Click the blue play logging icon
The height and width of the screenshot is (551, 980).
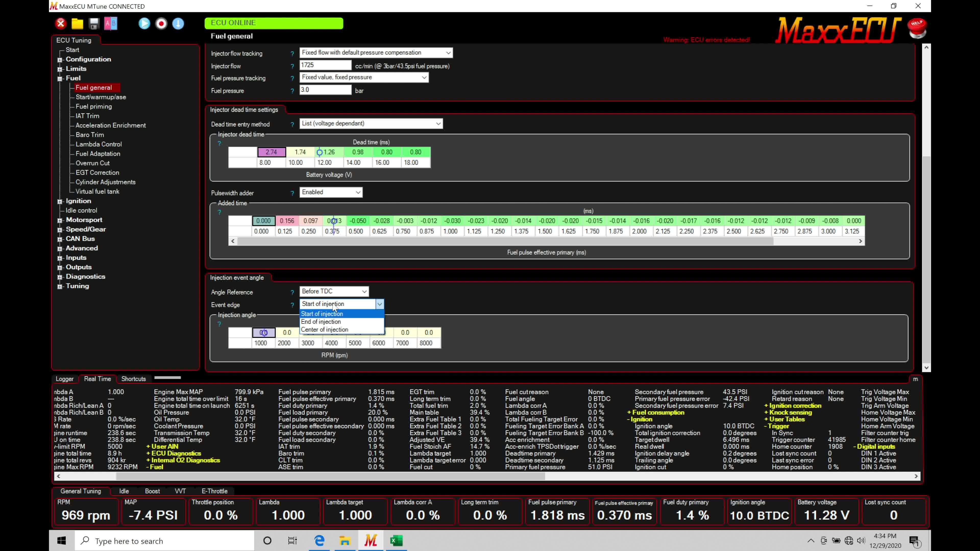144,23
